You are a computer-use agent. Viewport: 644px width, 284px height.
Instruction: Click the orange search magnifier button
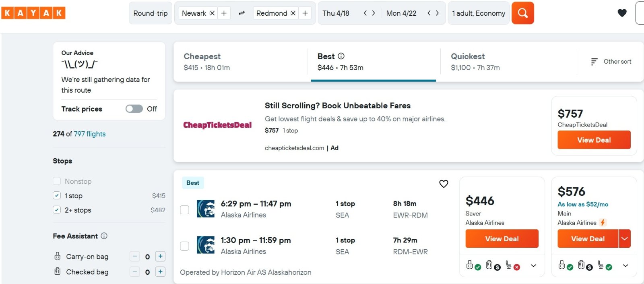(522, 13)
